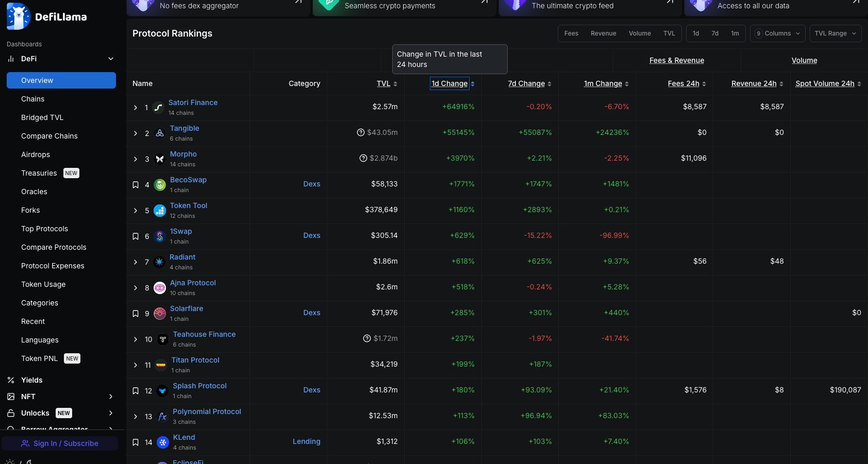Image resolution: width=868 pixels, height=464 pixels.
Task: Collapse the DeFi sidebar section
Action: click(x=111, y=59)
